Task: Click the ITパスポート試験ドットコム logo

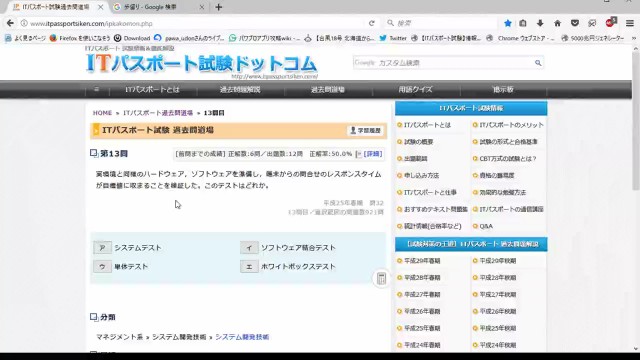Action: click(201, 64)
